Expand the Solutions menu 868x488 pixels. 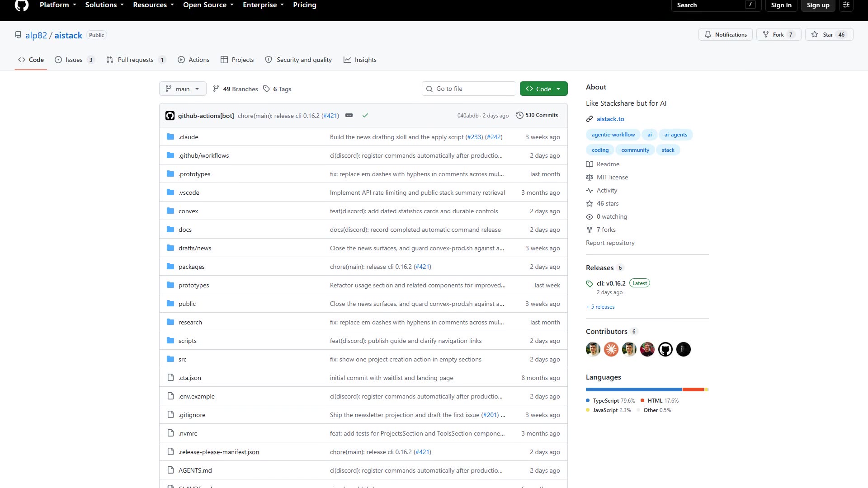click(104, 5)
